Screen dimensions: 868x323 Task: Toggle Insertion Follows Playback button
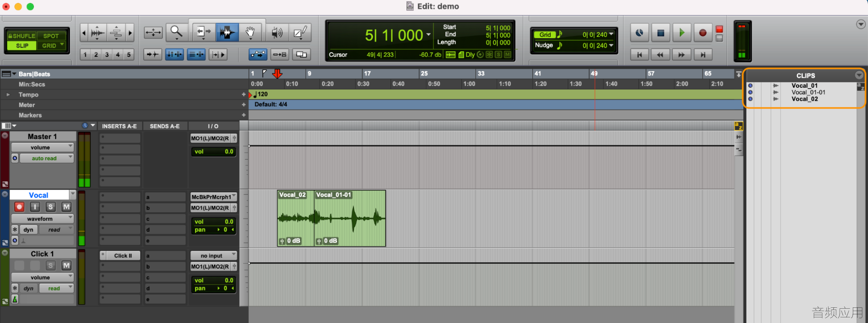click(218, 54)
